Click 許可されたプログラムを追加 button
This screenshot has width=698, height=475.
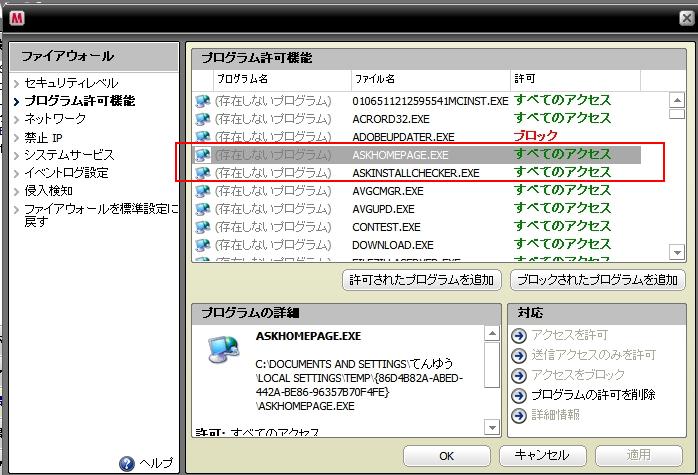click(422, 280)
